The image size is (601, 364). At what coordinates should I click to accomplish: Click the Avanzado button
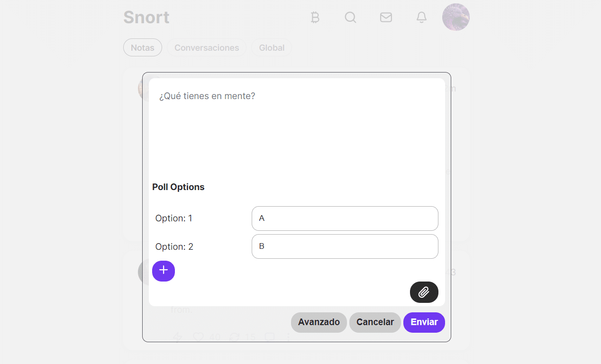(319, 322)
